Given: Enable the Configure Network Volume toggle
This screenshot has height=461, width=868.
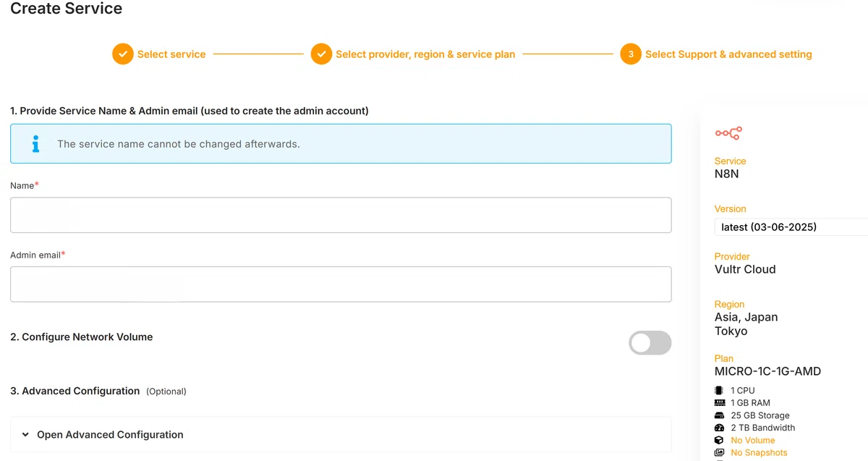Looking at the screenshot, I should pyautogui.click(x=650, y=343).
